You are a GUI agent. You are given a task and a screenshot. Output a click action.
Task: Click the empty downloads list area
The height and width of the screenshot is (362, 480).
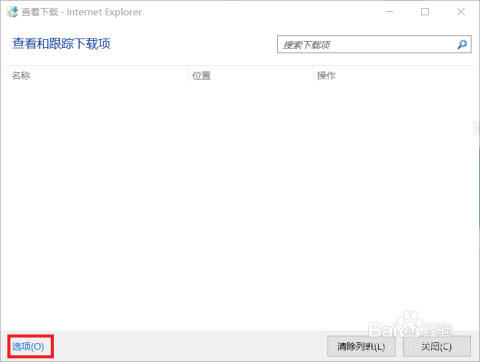238,207
